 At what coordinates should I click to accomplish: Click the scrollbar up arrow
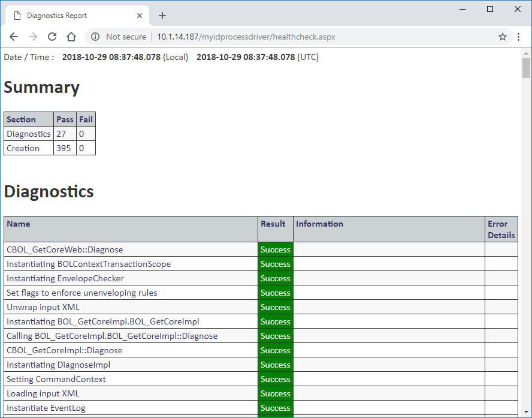click(x=526, y=53)
